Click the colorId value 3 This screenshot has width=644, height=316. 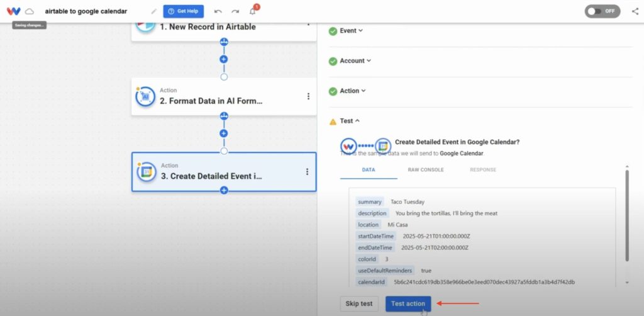pos(387,259)
